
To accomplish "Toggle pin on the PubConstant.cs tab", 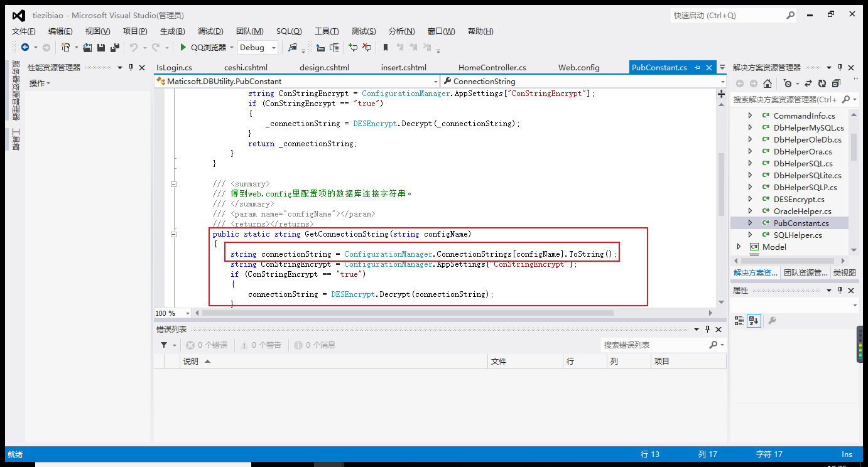I will click(x=698, y=67).
